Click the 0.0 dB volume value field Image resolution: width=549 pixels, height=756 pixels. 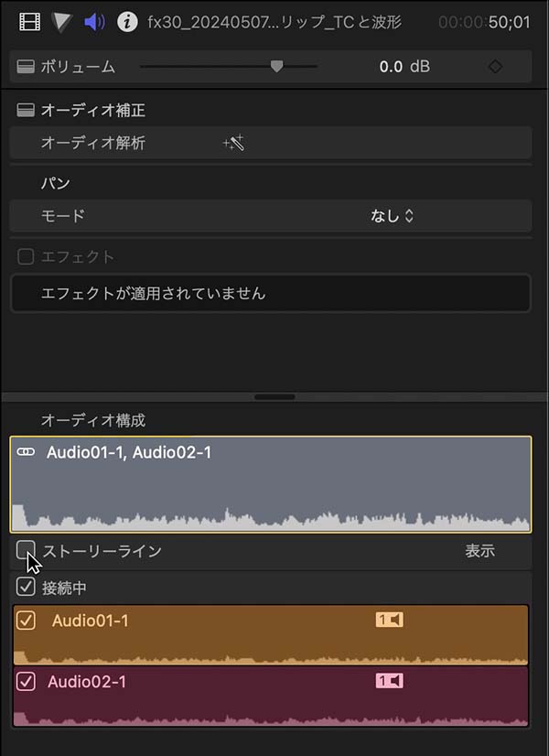tap(404, 67)
